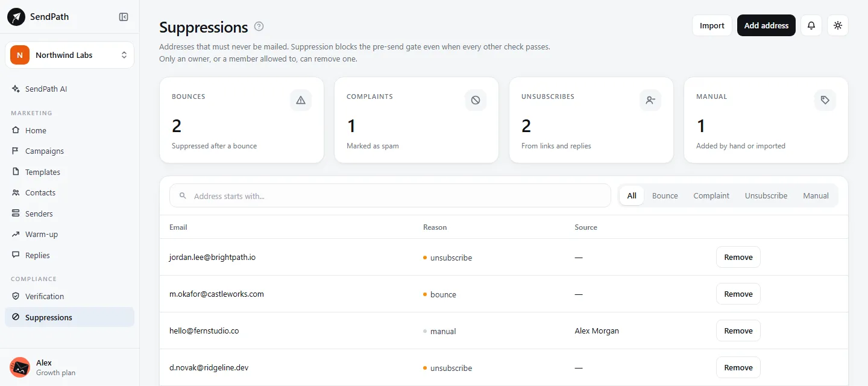Filter suppressions by Complaint
The image size is (868, 386).
[x=711, y=195]
